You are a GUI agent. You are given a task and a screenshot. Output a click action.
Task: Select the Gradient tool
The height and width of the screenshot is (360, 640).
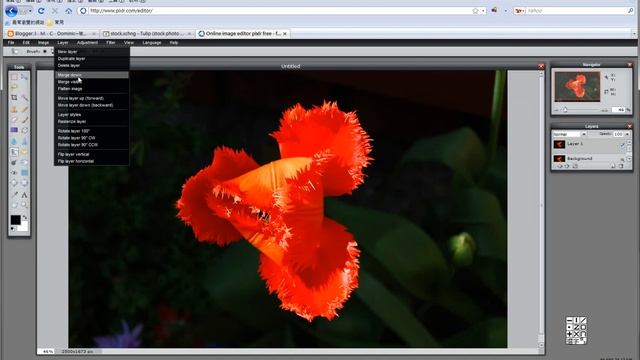(x=14, y=130)
